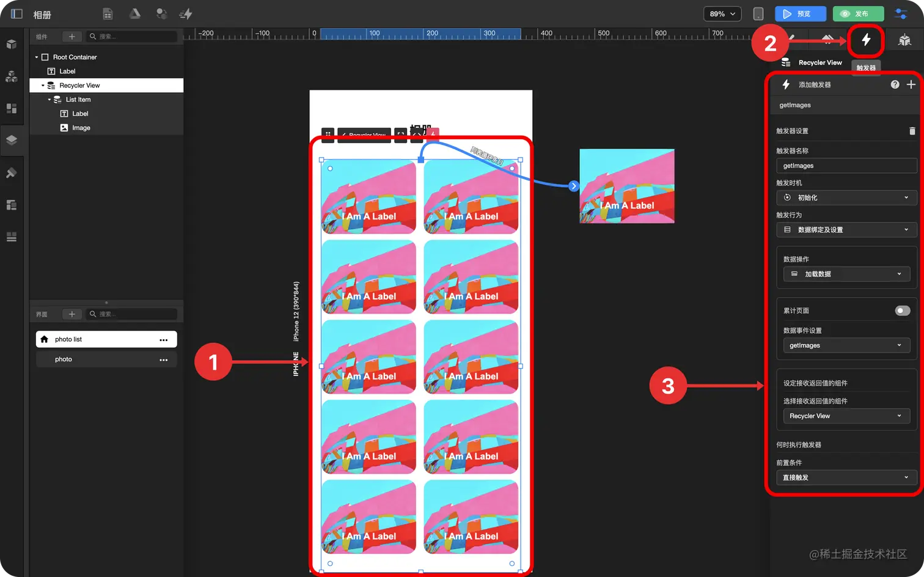
Task: Open the photo page entry
Action: [x=106, y=359]
